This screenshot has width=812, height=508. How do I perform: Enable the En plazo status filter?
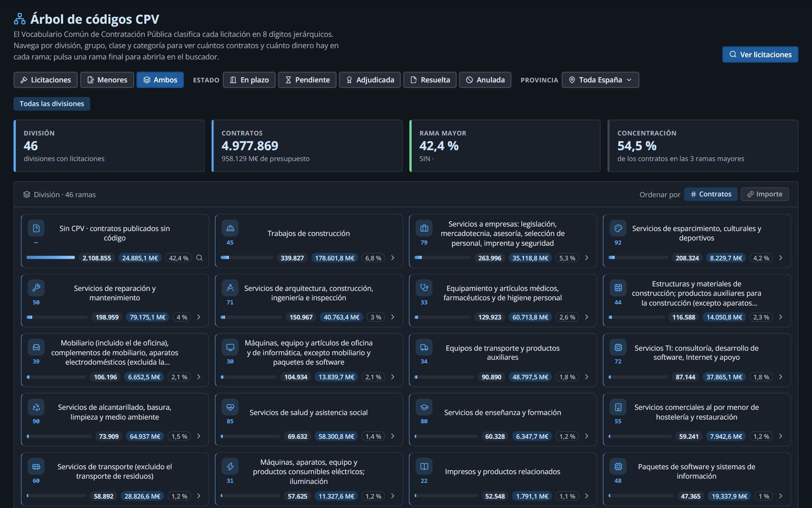pos(249,80)
